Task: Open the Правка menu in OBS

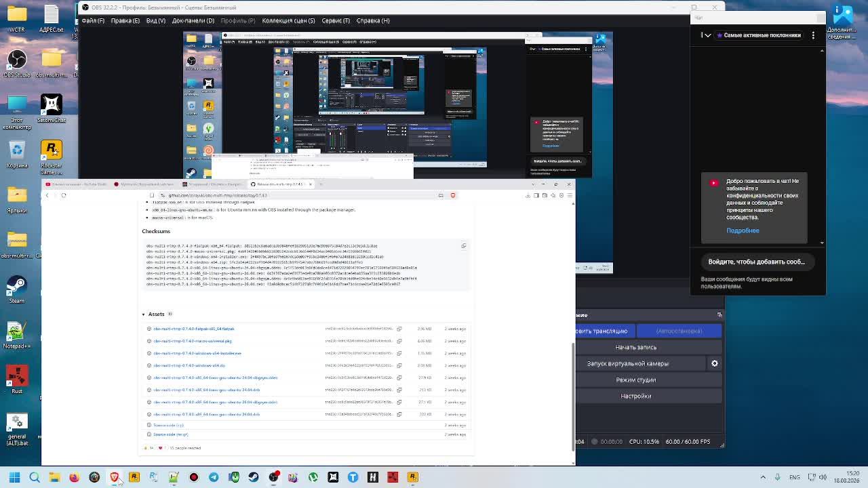Action: tap(125, 20)
